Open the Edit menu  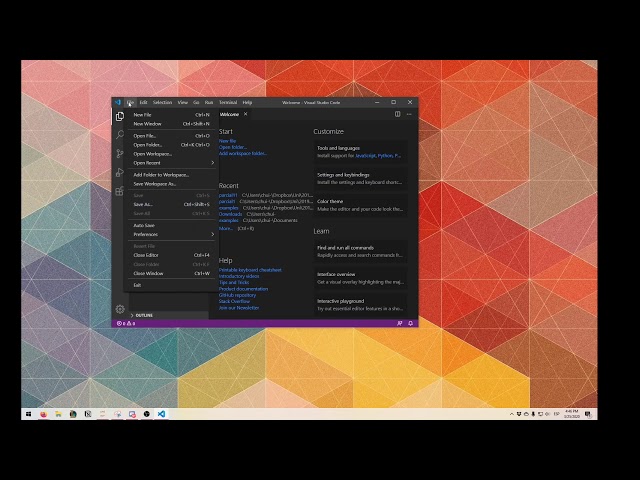click(x=143, y=102)
